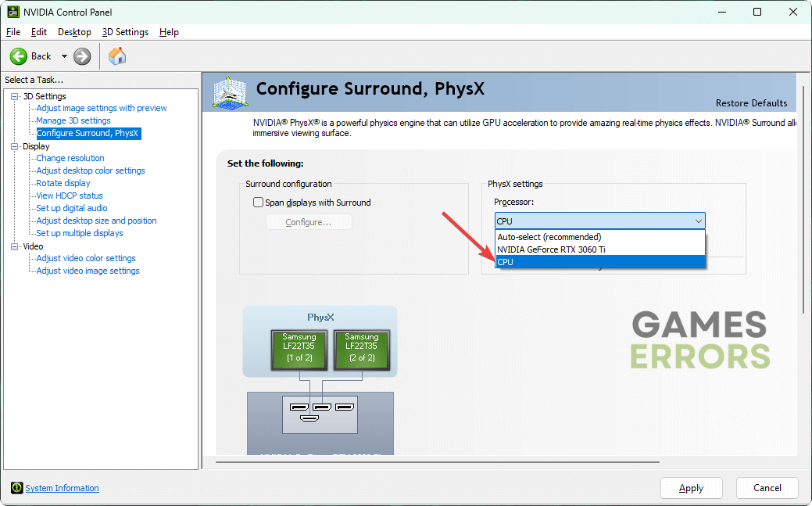This screenshot has width=812, height=506.
Task: Open the 3D Settings menu
Action: pyautogui.click(x=125, y=32)
